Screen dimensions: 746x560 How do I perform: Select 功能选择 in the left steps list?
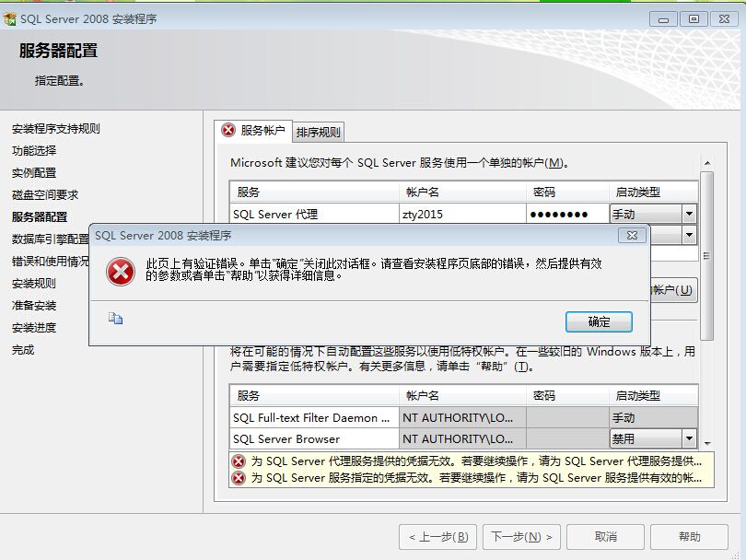(34, 151)
